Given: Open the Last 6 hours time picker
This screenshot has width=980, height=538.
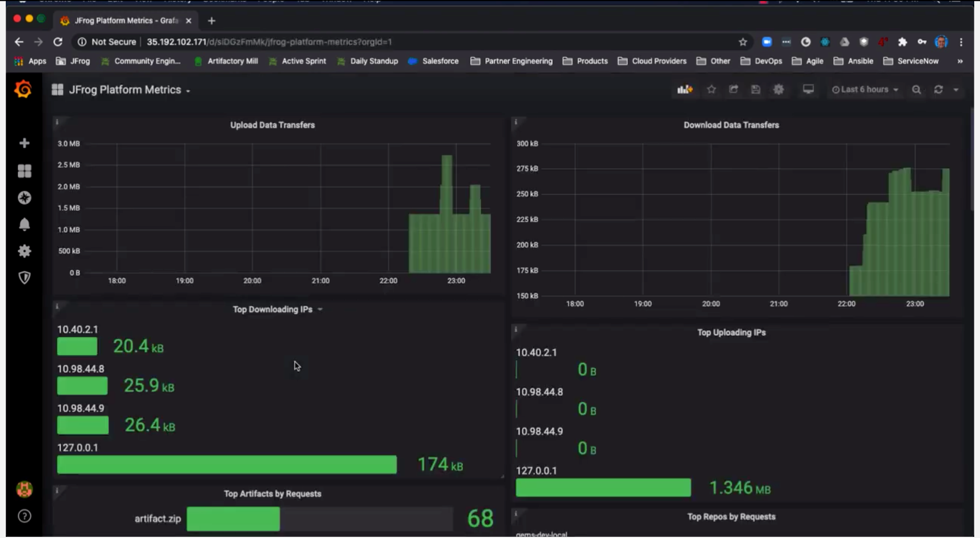Looking at the screenshot, I should coord(865,89).
